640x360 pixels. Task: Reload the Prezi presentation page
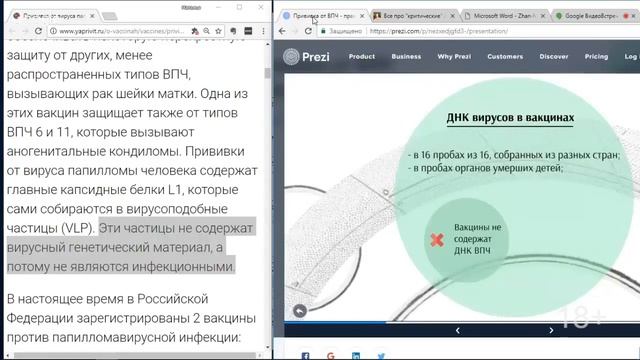point(308,31)
